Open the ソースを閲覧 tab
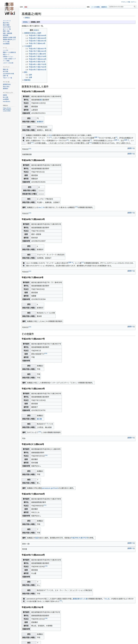138x644 pixels. click(95, 7)
